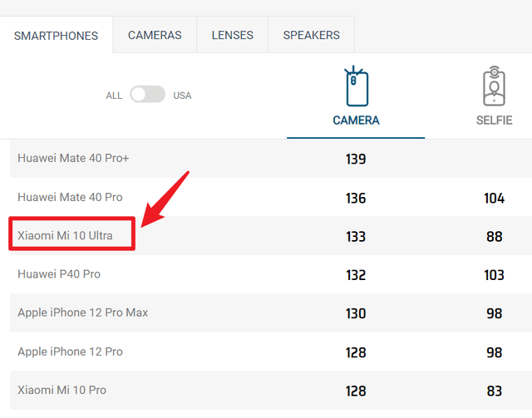The height and width of the screenshot is (418, 532).
Task: Click the CAMERA column label
Action: point(356,120)
